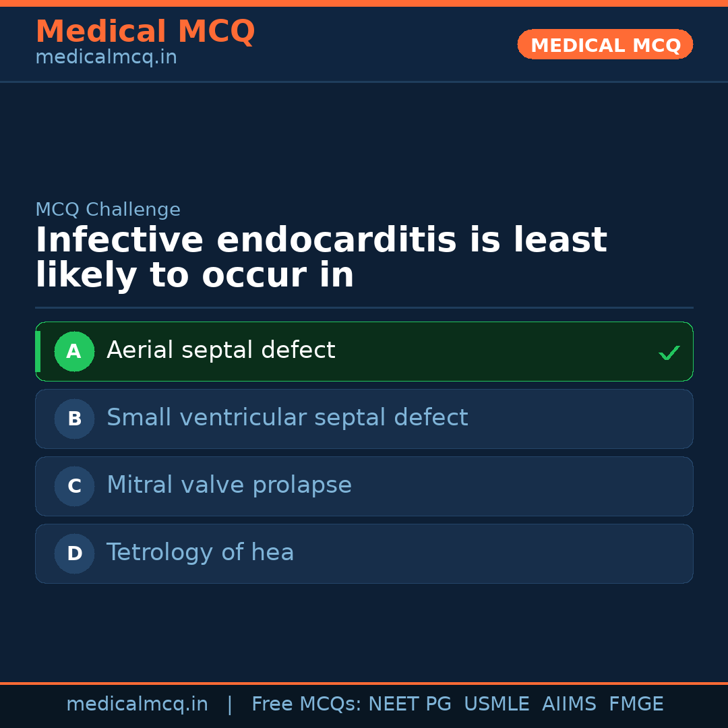This screenshot has width=728, height=728.
Task: Pick the 'Mitral valve prolapse' answer
Action: click(229, 485)
